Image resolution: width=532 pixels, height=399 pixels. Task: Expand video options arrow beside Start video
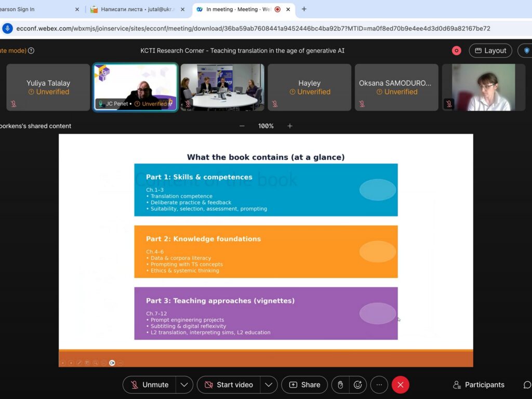[268, 384]
